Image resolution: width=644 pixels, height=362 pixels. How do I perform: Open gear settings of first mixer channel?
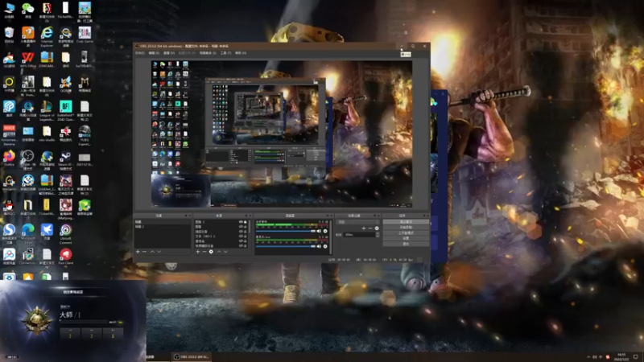325,231
